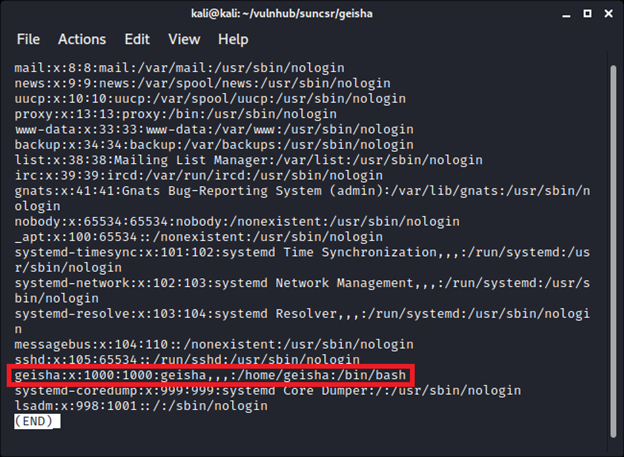Open the View menu
Image resolution: width=624 pixels, height=457 pixels.
click(x=184, y=39)
